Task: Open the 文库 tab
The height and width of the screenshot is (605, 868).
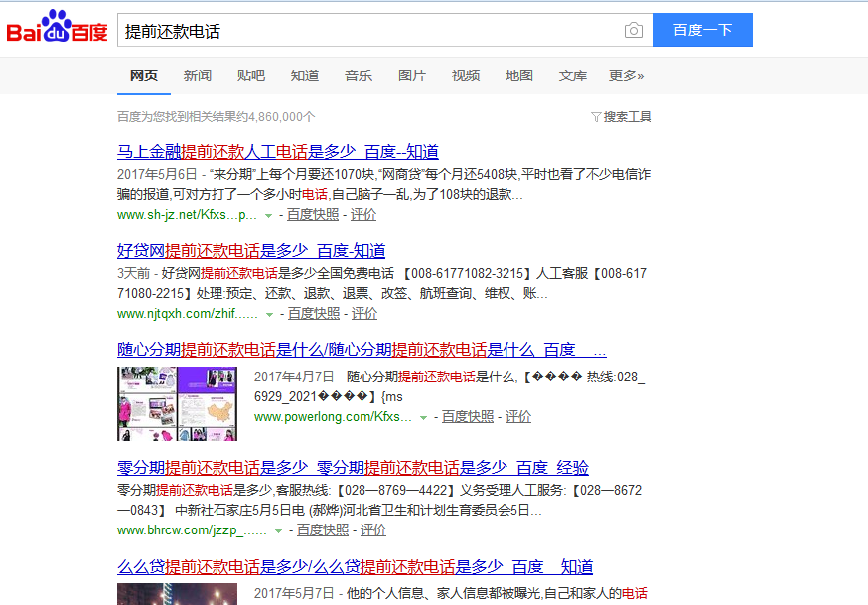Action: click(572, 76)
